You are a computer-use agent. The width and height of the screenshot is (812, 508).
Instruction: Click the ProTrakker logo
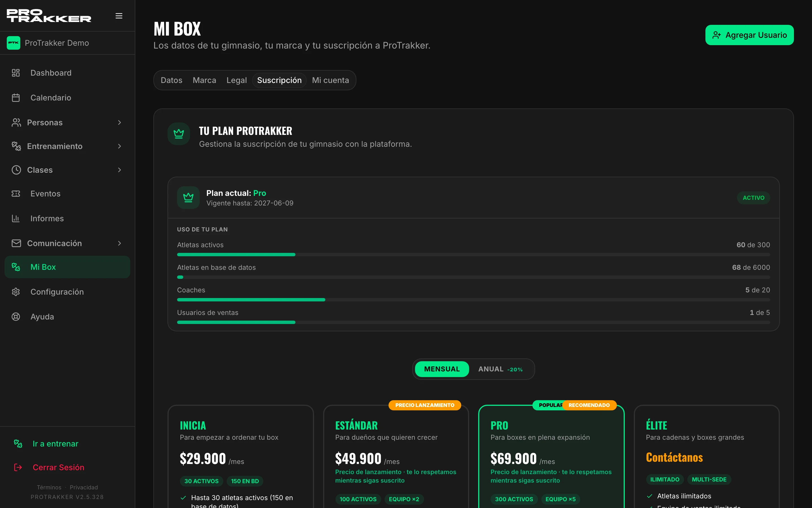point(49,16)
